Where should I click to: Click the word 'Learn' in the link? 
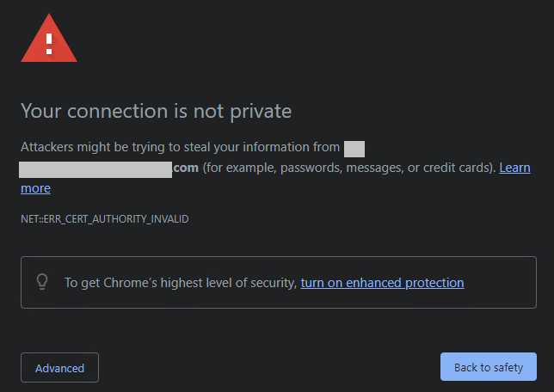[x=514, y=168]
